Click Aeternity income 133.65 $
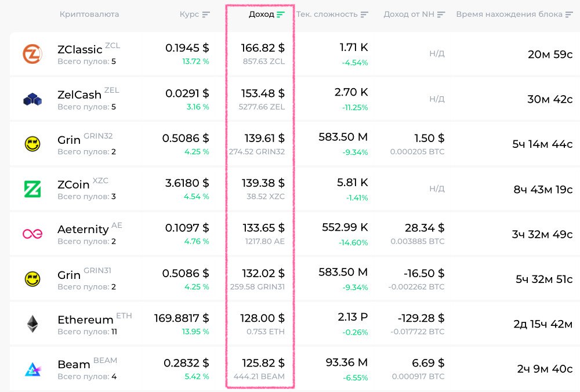Screen dimensions: 580x392 click(x=264, y=228)
